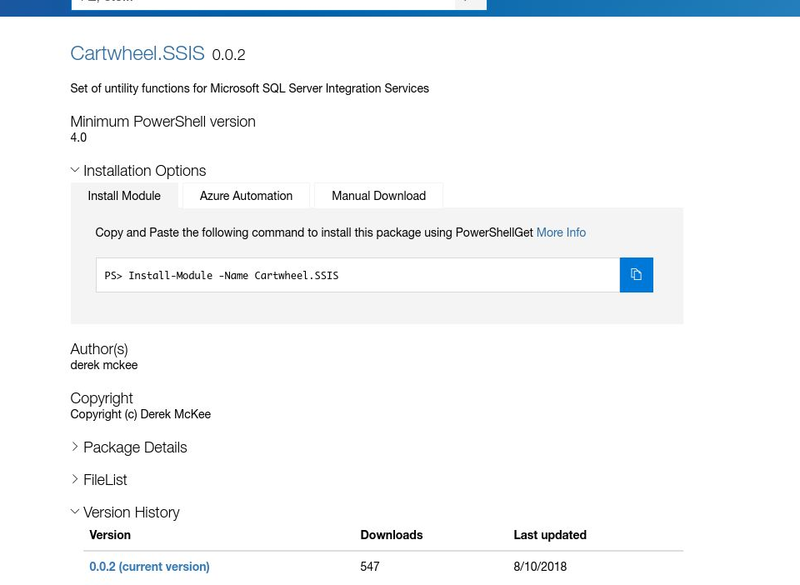Select the Install Module tab
This screenshot has width=800, height=585.
(x=124, y=196)
